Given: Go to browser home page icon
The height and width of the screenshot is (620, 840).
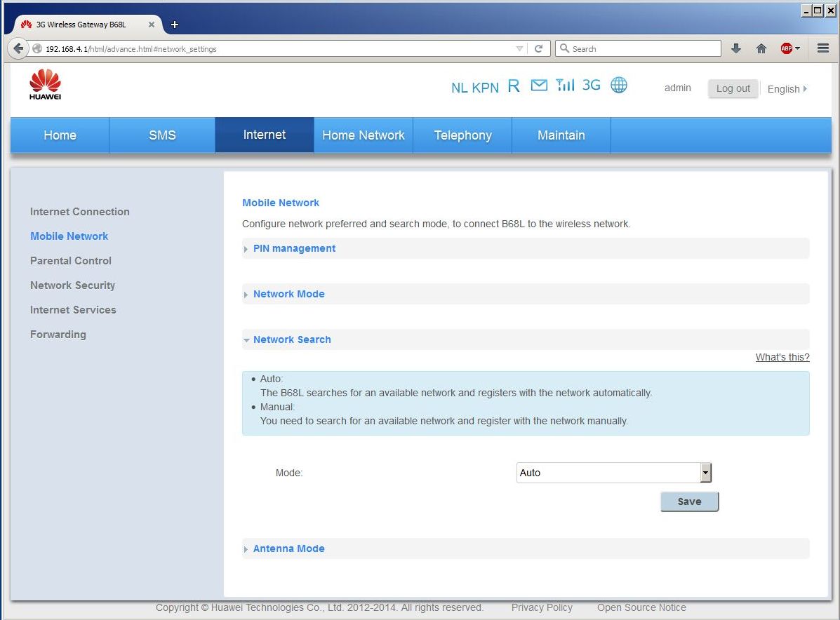Looking at the screenshot, I should tap(761, 48).
